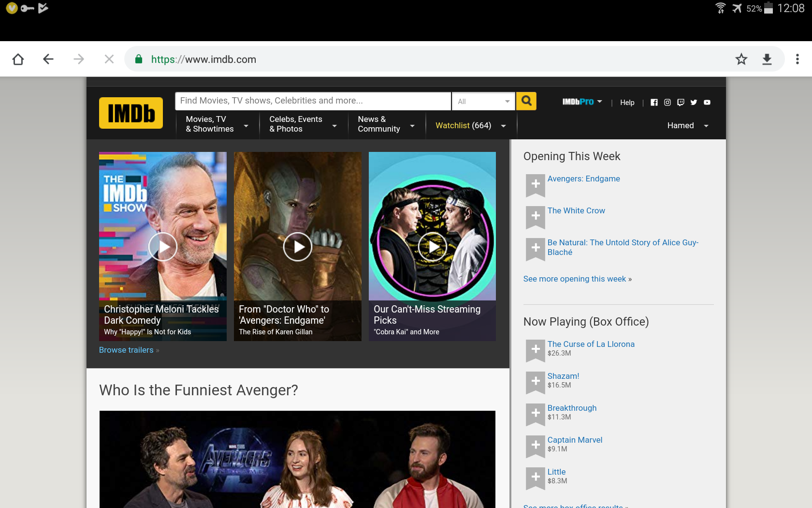Viewport: 812px width, 508px height.
Task: Click 'Our Can't-Miss Streaming Picks' caption
Action: pyautogui.click(x=427, y=314)
